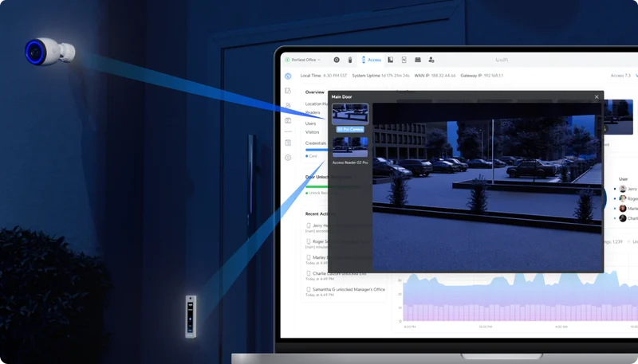Select the blue dashboard sidebar icon

coord(288,76)
